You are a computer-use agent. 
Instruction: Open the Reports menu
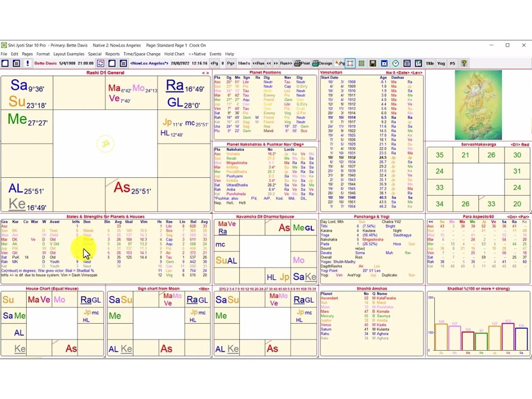pyautogui.click(x=112, y=54)
